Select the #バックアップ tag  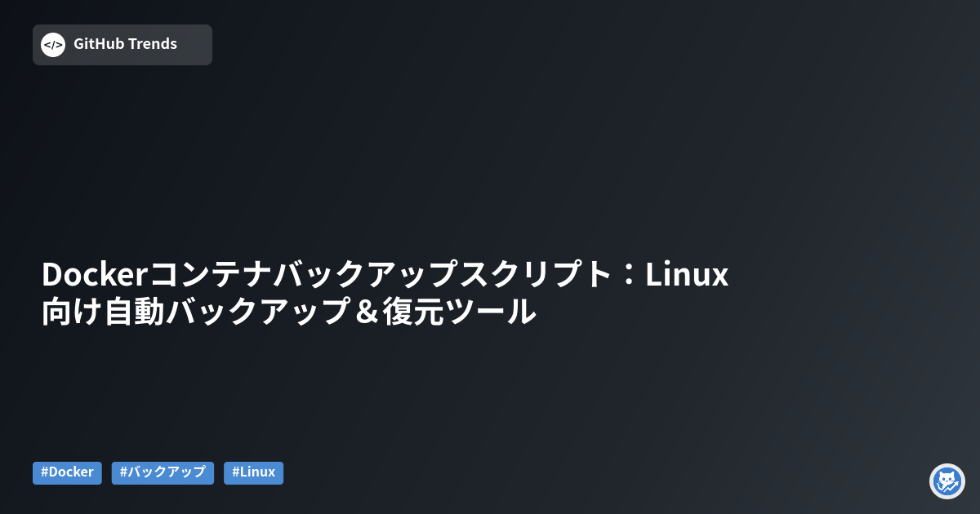pos(163,472)
